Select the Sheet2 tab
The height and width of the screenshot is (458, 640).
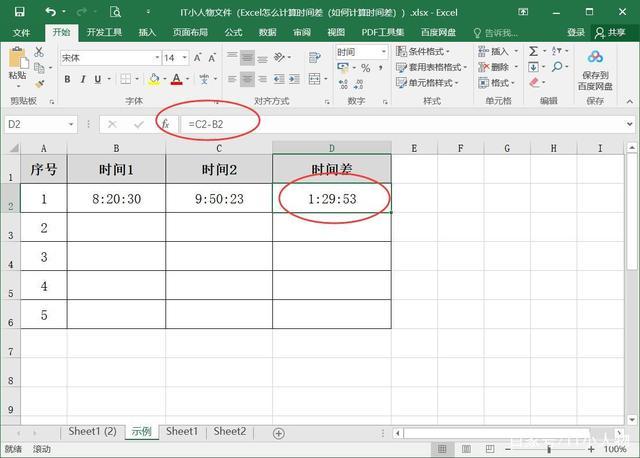click(229, 431)
